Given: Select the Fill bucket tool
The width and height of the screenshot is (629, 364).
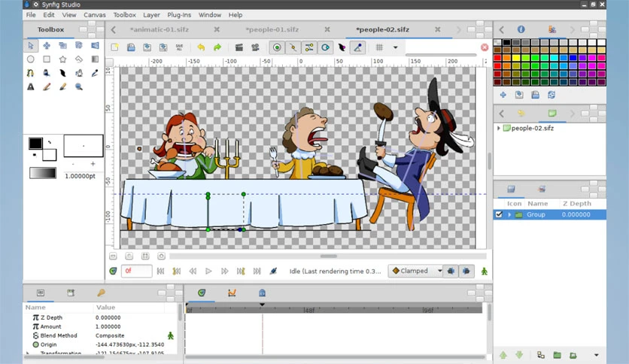Looking at the screenshot, I should tap(47, 73).
